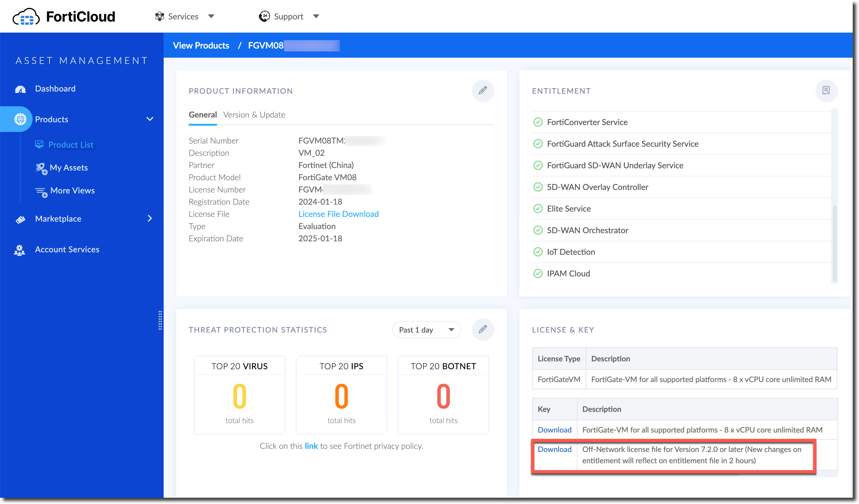
Task: Click the Entitlement list scrollbar
Action: 834,244
